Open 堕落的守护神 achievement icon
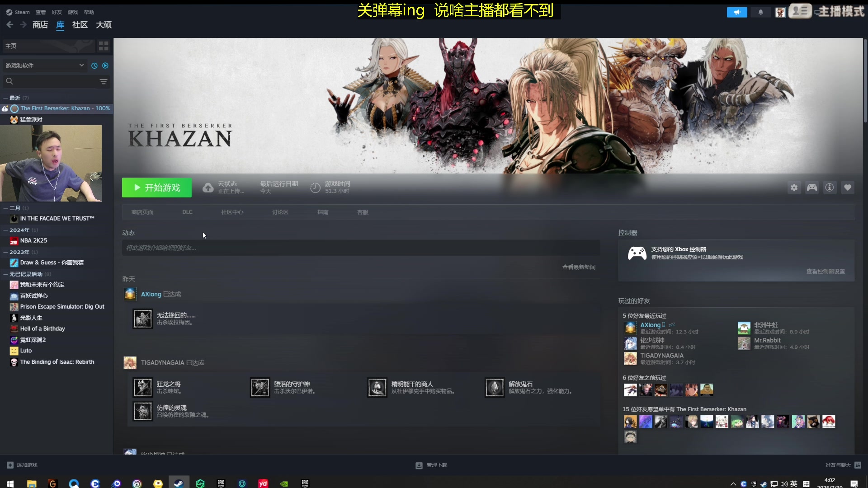 click(260, 388)
